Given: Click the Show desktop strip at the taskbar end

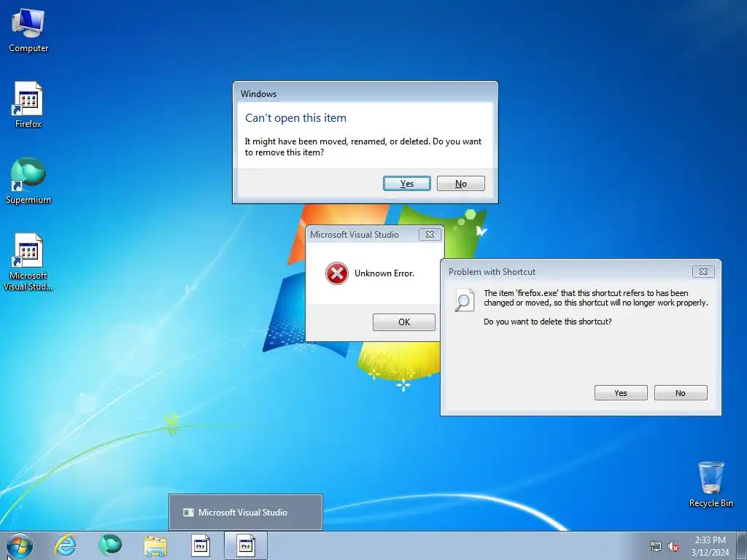Looking at the screenshot, I should click(x=741, y=545).
